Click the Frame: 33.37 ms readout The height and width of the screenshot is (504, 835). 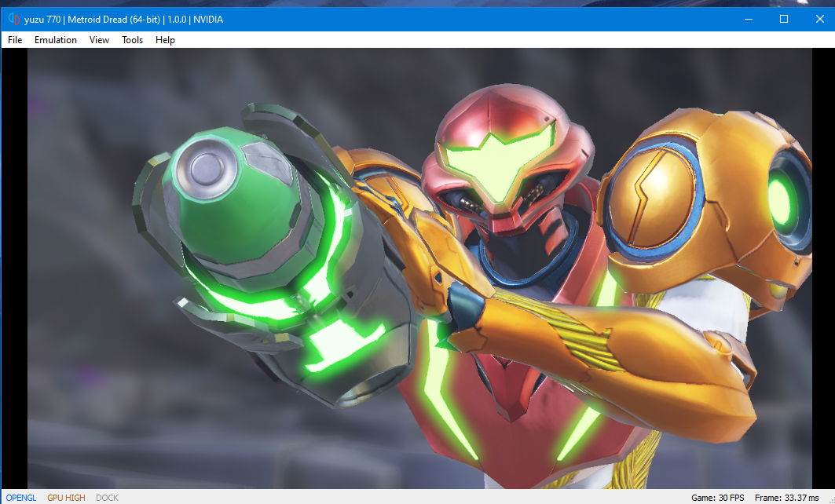786,498
